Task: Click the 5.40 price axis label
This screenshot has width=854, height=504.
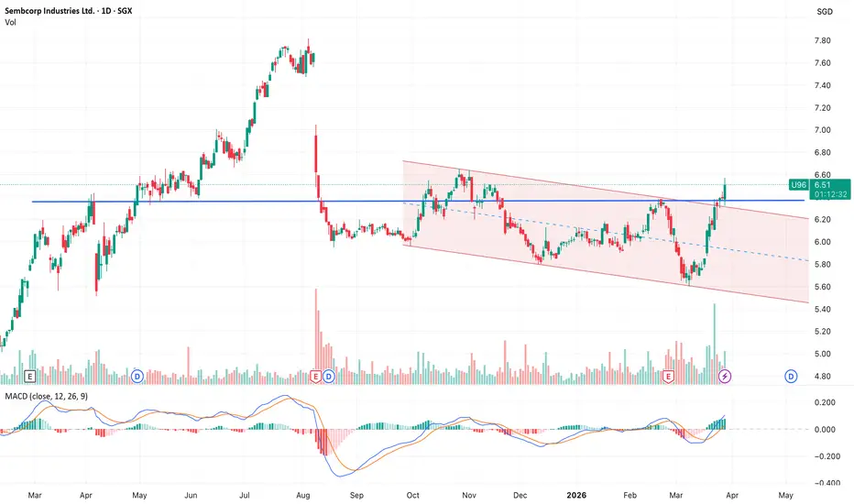Action: (822, 309)
